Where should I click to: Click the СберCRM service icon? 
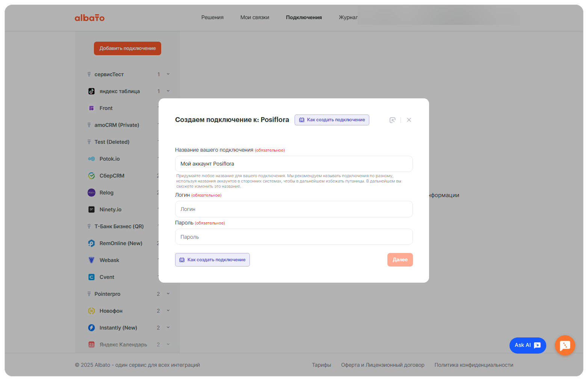pyautogui.click(x=91, y=176)
